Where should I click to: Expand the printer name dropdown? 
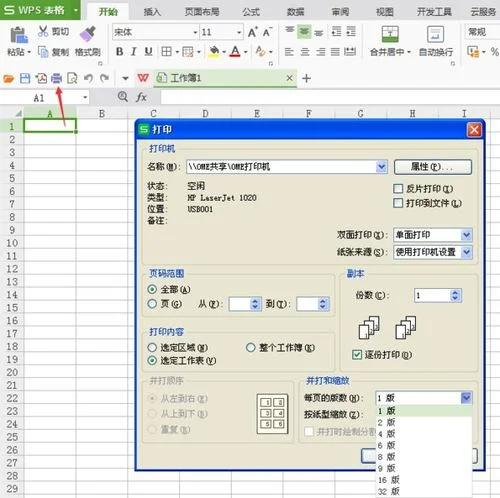381,167
